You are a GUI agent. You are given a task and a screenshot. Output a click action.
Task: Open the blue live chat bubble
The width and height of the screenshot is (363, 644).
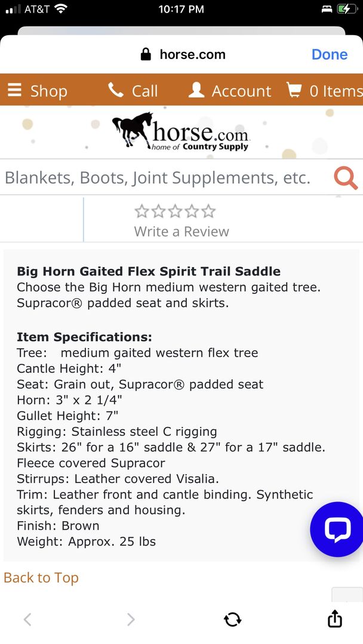point(337,530)
